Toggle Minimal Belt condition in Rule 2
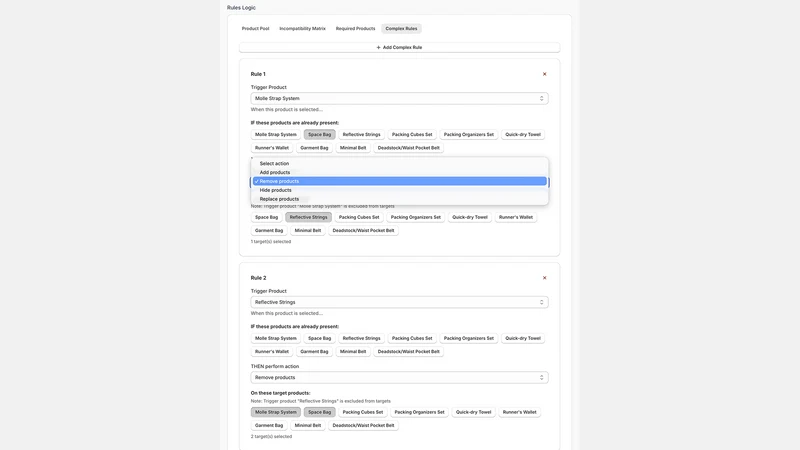Image resolution: width=800 pixels, height=450 pixels. (x=353, y=352)
